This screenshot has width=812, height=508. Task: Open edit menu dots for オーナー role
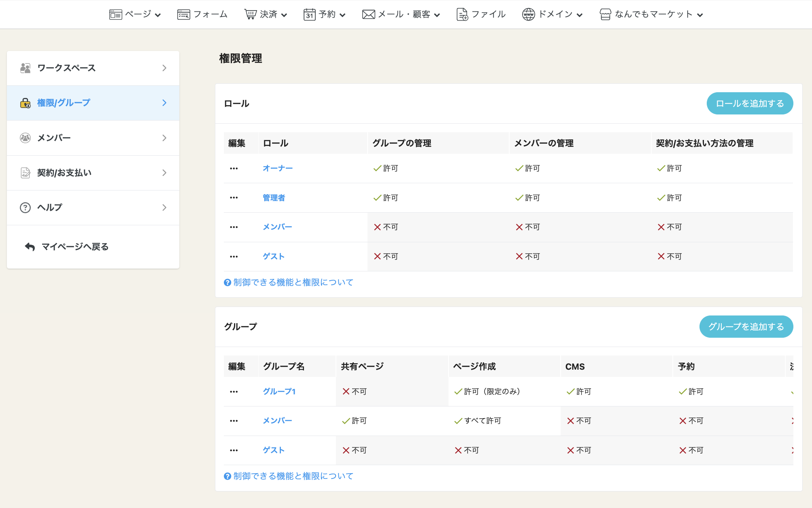[x=234, y=168]
